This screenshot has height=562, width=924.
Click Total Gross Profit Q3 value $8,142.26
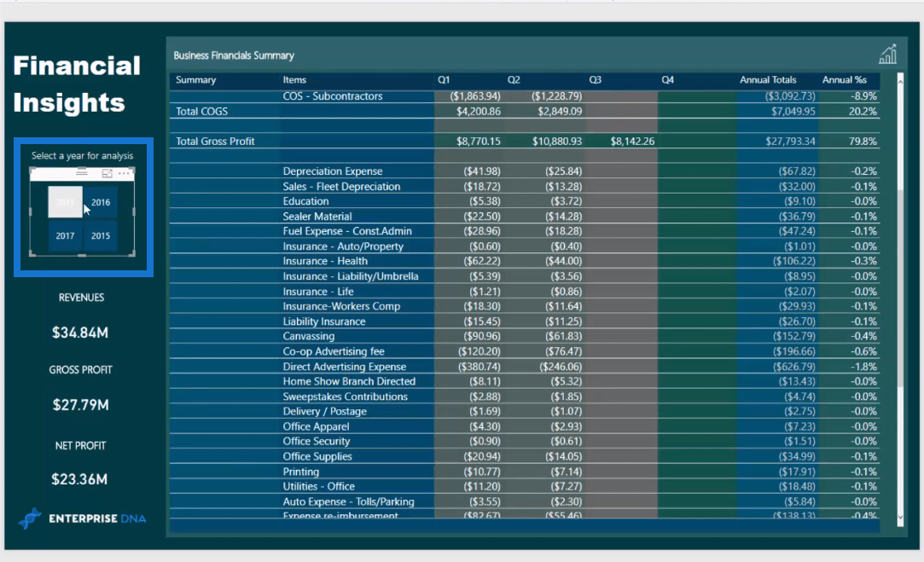[x=632, y=142]
